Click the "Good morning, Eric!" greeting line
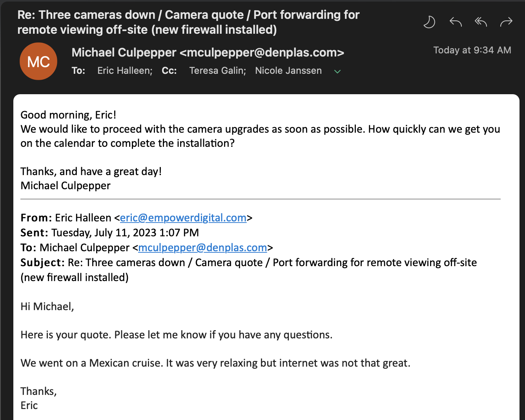Screen dimensions: 525x420 pyautogui.click(x=68, y=115)
